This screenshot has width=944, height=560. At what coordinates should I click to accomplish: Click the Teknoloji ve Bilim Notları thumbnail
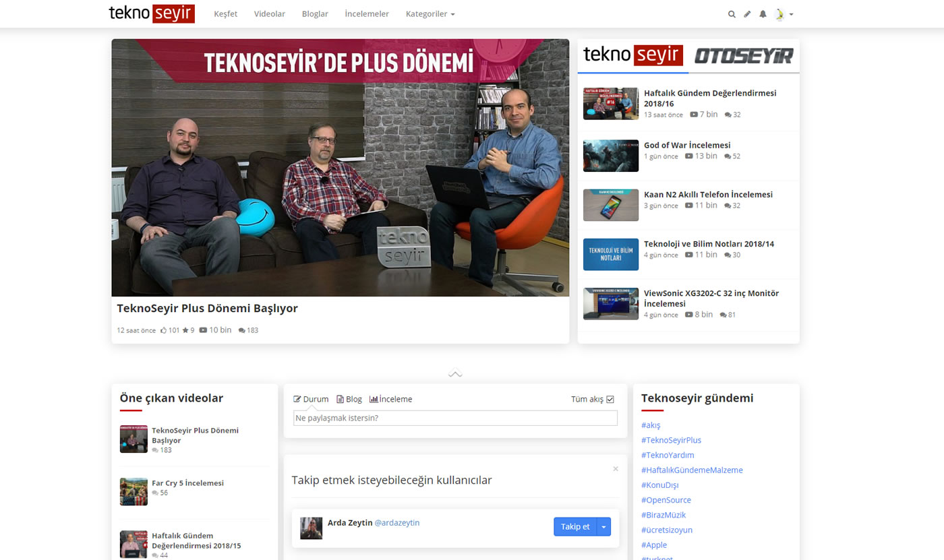(x=611, y=255)
